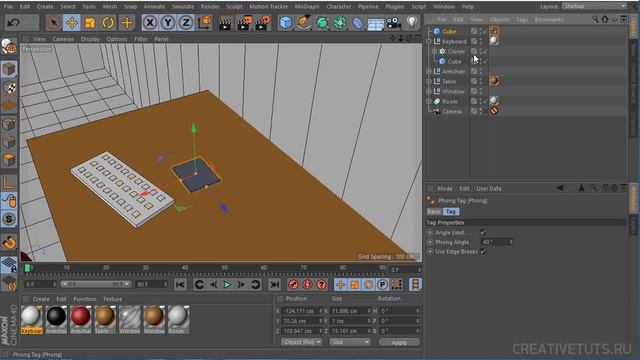Open render settings clapperboard with gear
Screen dimensions: 640x360
coord(262,23)
